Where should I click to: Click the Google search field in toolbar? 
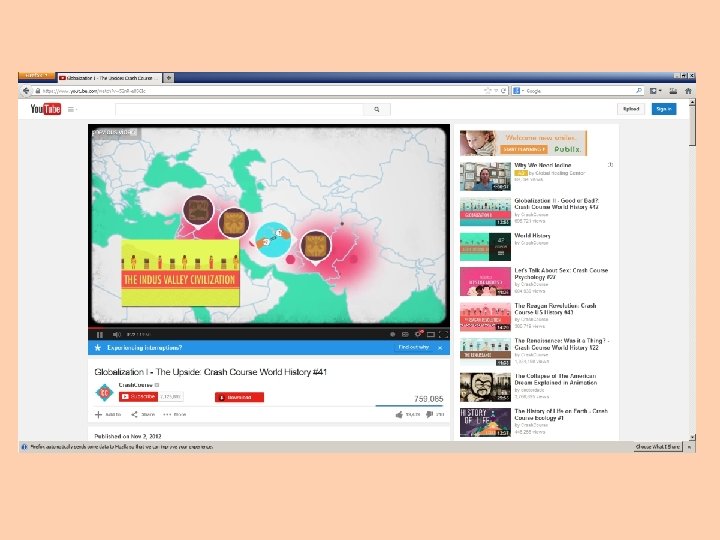point(579,91)
